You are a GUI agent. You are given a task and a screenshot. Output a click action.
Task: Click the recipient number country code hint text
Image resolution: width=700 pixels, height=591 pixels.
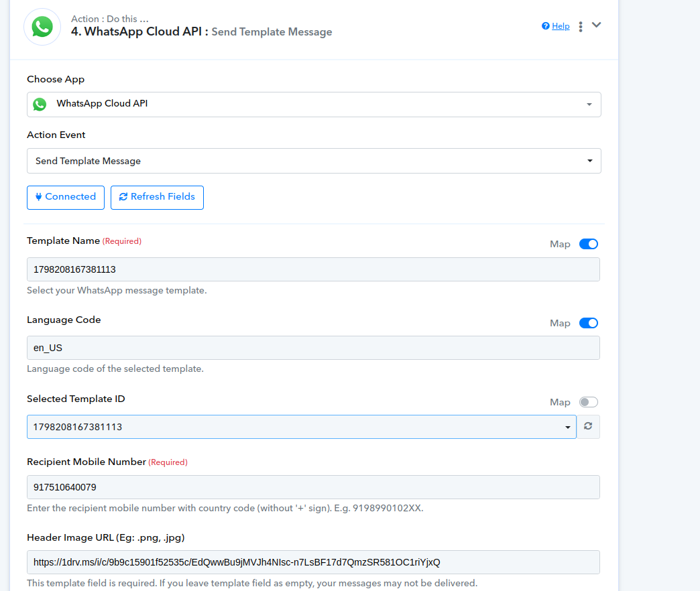(x=225, y=508)
